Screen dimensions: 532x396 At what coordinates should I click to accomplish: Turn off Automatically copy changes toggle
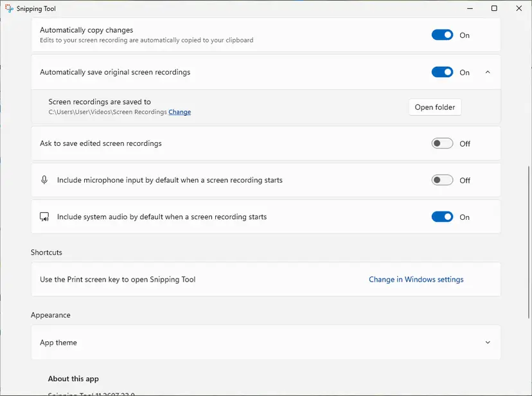[442, 35]
